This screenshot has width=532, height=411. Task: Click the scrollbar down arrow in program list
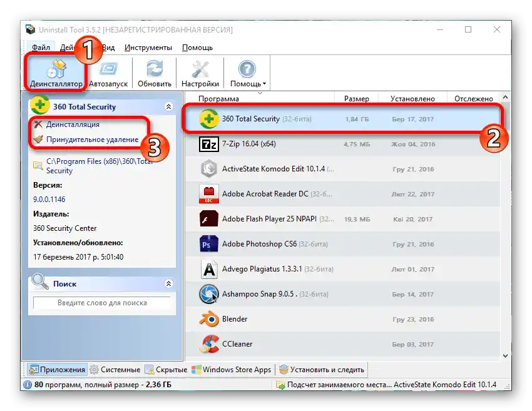click(x=505, y=356)
